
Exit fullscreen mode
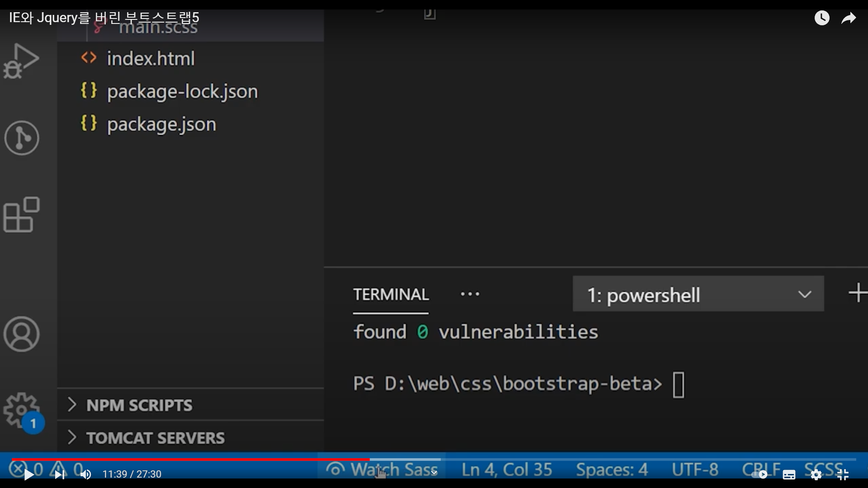(x=843, y=474)
